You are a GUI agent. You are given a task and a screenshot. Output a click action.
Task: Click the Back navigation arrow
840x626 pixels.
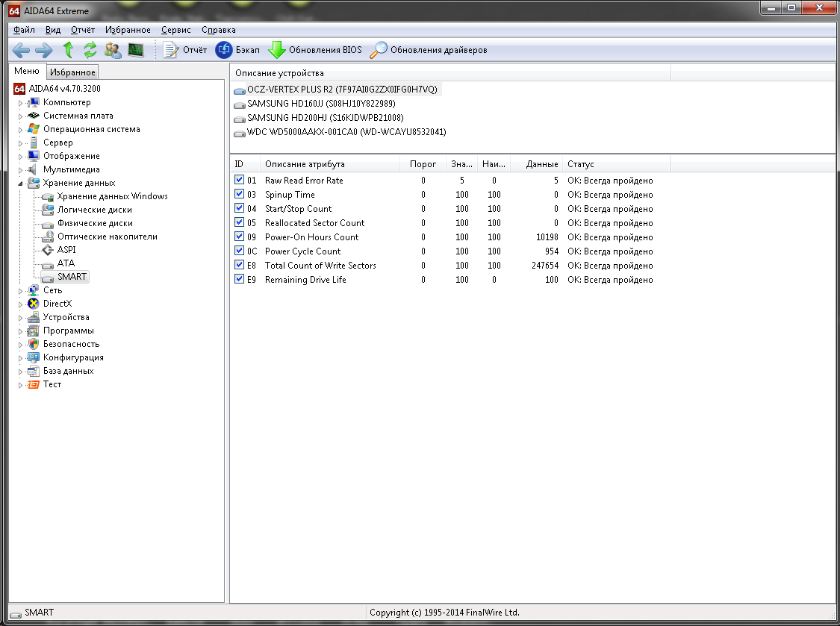click(21, 50)
